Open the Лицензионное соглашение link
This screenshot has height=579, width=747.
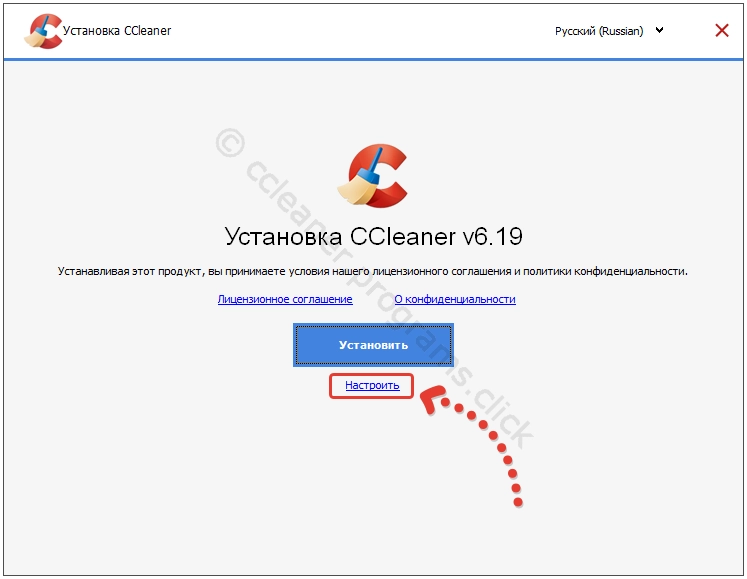tap(285, 299)
